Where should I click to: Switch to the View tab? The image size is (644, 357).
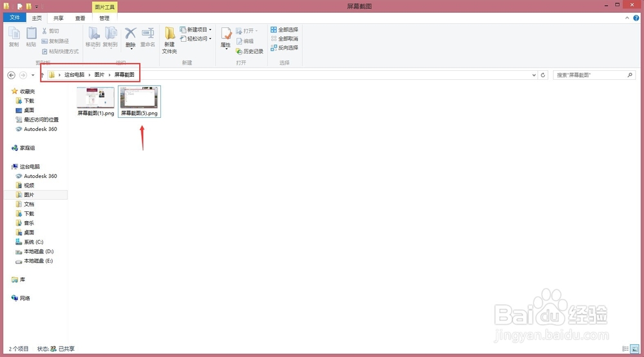point(80,18)
